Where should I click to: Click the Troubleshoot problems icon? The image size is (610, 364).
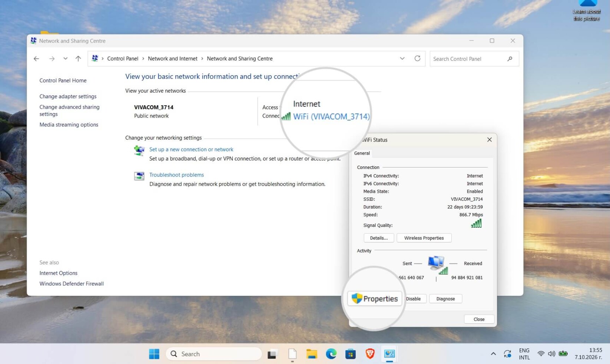point(139,176)
